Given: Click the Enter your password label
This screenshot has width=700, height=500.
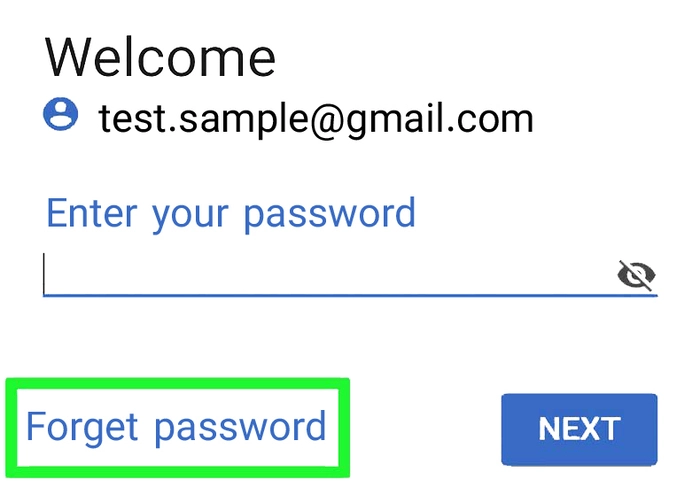Looking at the screenshot, I should [231, 214].
